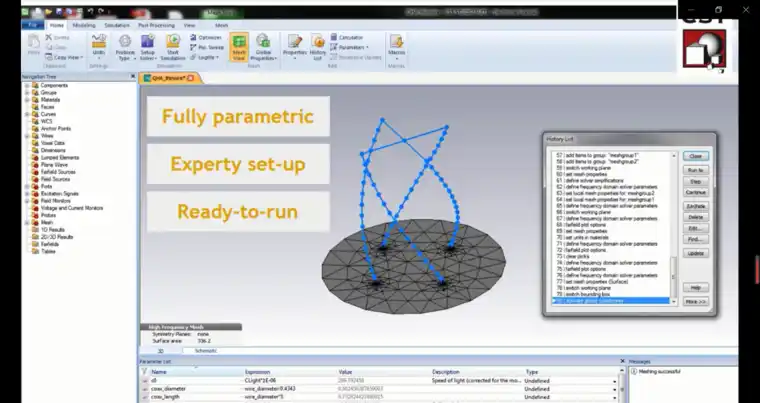
Task: Click the Global Properties mesh icon
Action: click(x=264, y=48)
